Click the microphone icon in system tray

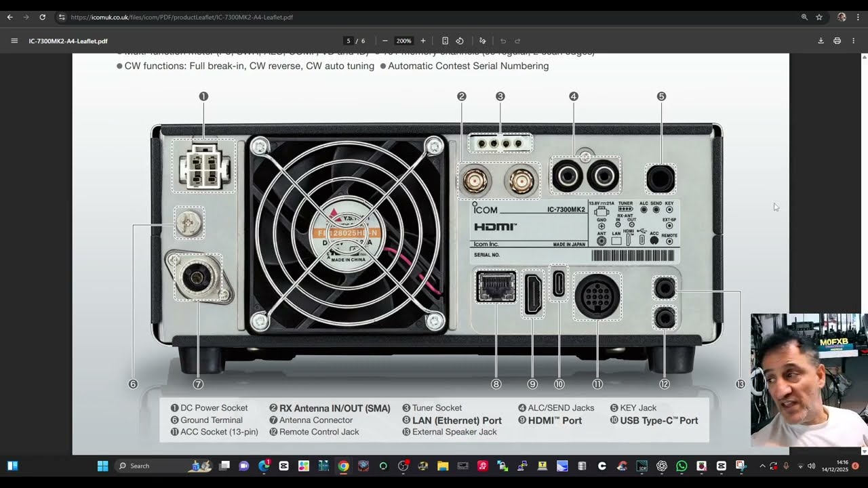click(x=786, y=466)
